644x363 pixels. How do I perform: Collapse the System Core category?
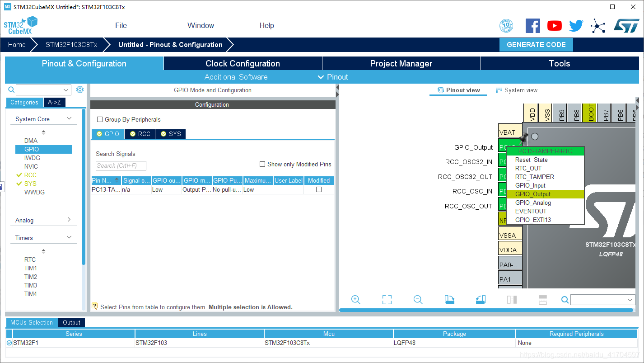tap(69, 118)
